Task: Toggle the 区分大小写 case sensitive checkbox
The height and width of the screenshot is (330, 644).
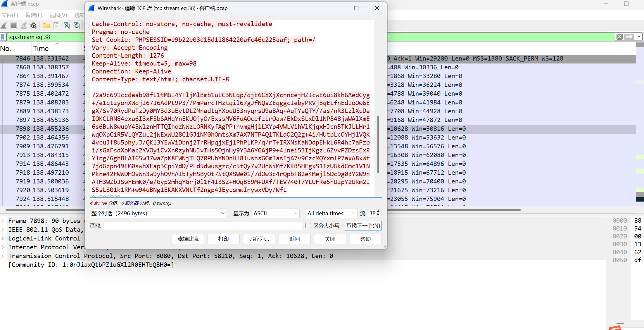Action: (308, 226)
